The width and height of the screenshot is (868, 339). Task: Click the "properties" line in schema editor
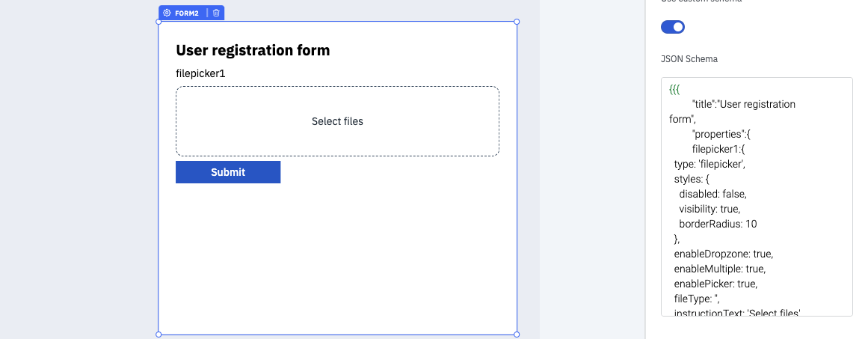tap(726, 134)
